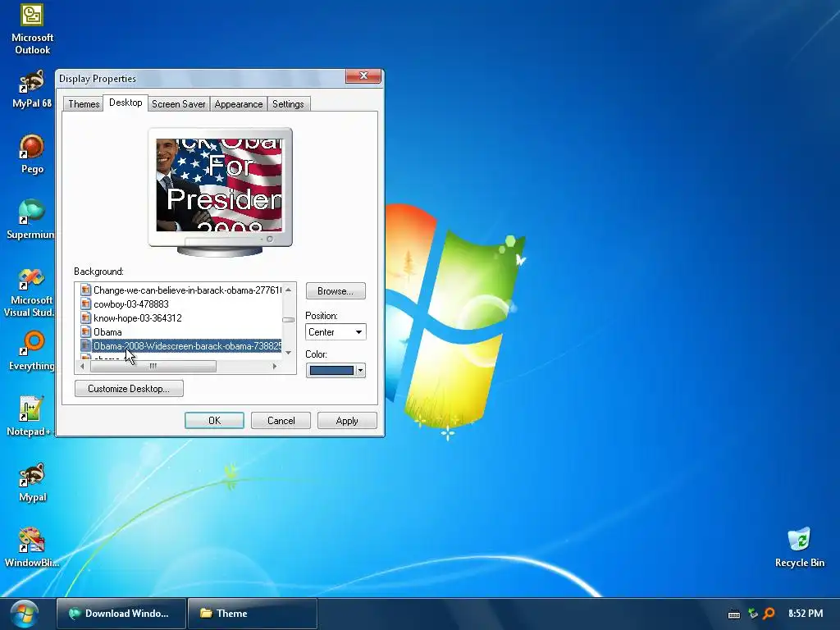Click the background list scroll down arrow

288,353
